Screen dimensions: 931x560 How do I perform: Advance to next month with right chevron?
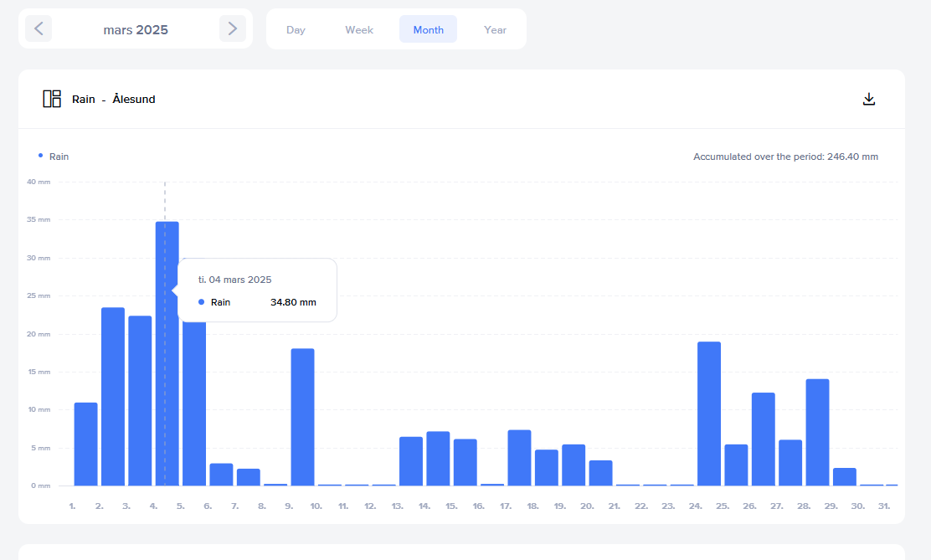click(x=232, y=29)
